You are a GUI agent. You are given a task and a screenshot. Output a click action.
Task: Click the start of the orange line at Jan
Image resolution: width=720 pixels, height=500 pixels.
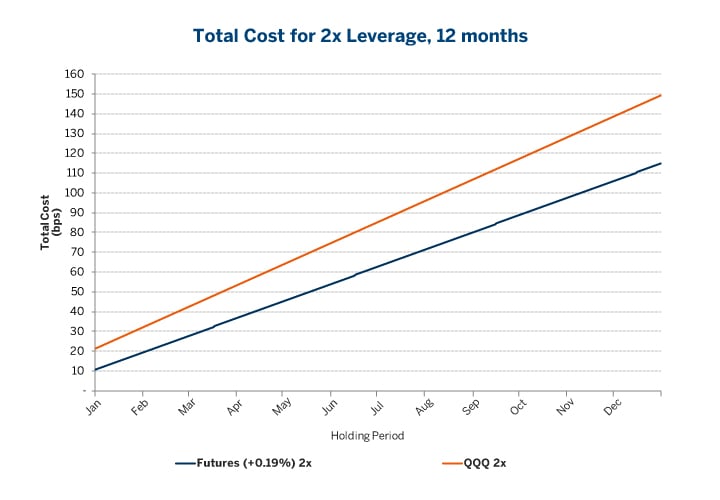click(x=95, y=348)
